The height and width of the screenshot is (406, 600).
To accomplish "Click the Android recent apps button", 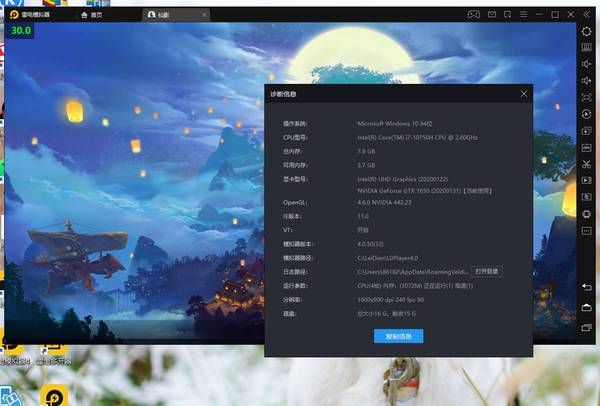I will 586,328.
